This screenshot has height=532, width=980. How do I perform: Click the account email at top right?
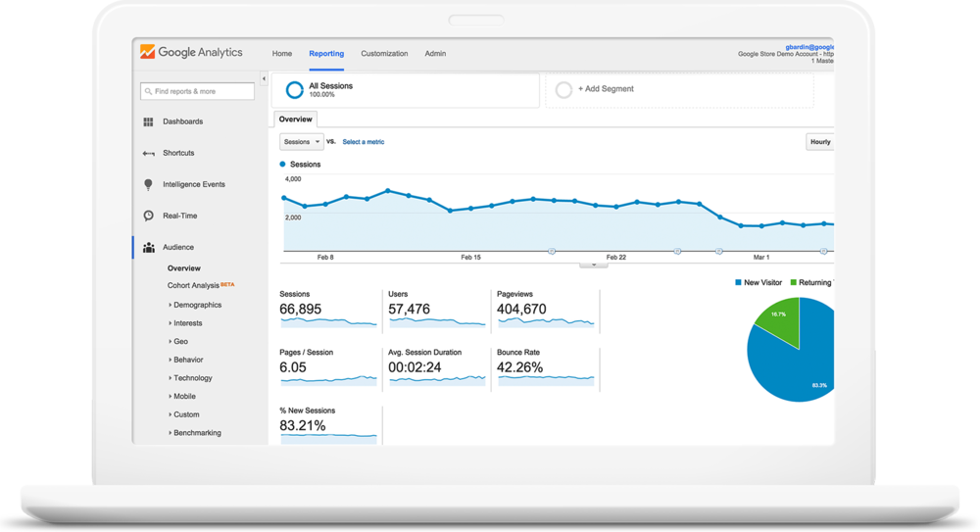tap(809, 47)
